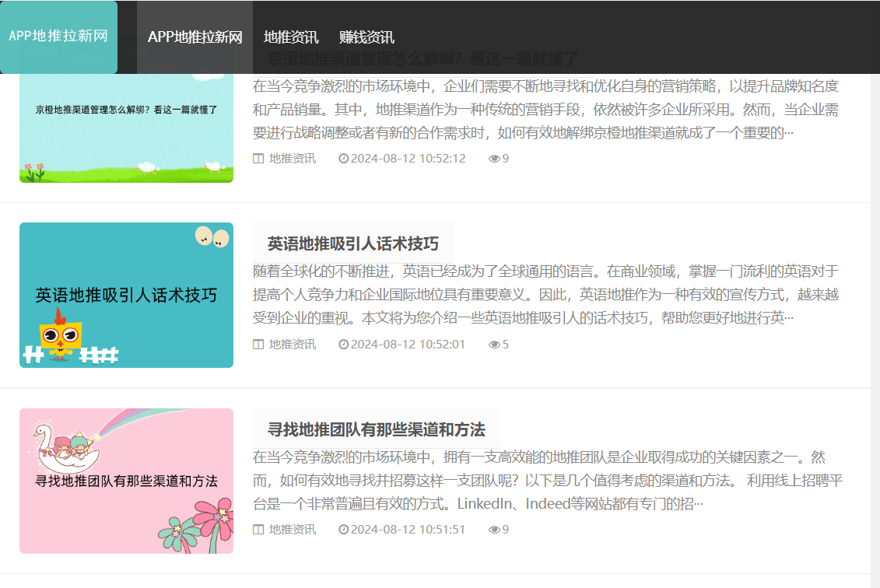Click eye views icon for 英语地推 article

tap(494, 345)
